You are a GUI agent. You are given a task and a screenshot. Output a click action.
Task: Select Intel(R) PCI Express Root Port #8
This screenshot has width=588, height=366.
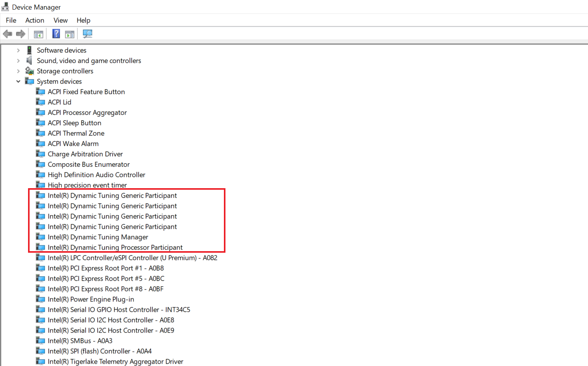pos(106,289)
